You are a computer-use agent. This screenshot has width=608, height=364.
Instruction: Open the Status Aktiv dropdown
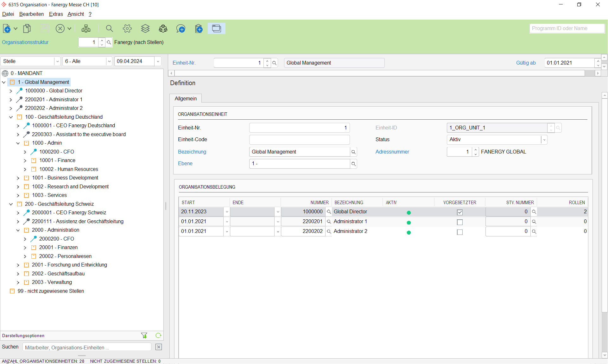544,140
